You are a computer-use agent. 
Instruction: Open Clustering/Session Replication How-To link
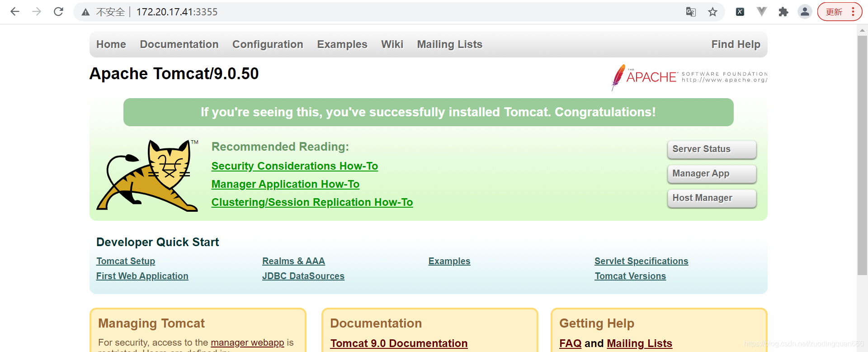click(312, 202)
